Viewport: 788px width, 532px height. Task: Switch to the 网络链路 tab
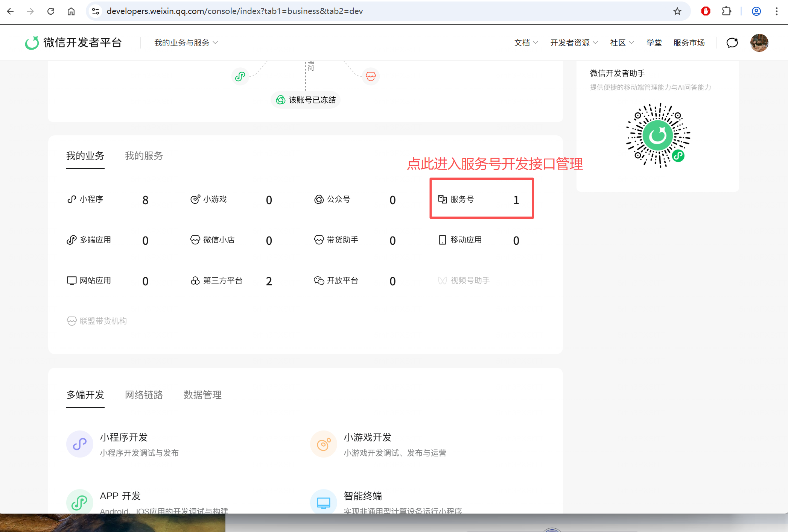coord(144,395)
